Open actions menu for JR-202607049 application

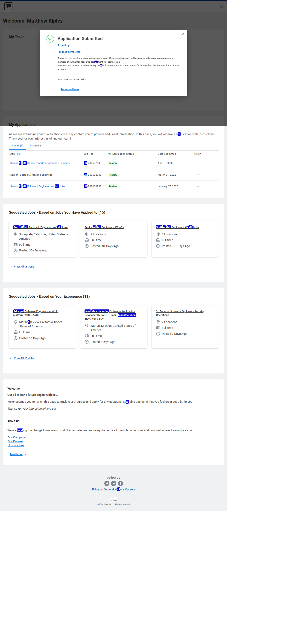(197, 163)
